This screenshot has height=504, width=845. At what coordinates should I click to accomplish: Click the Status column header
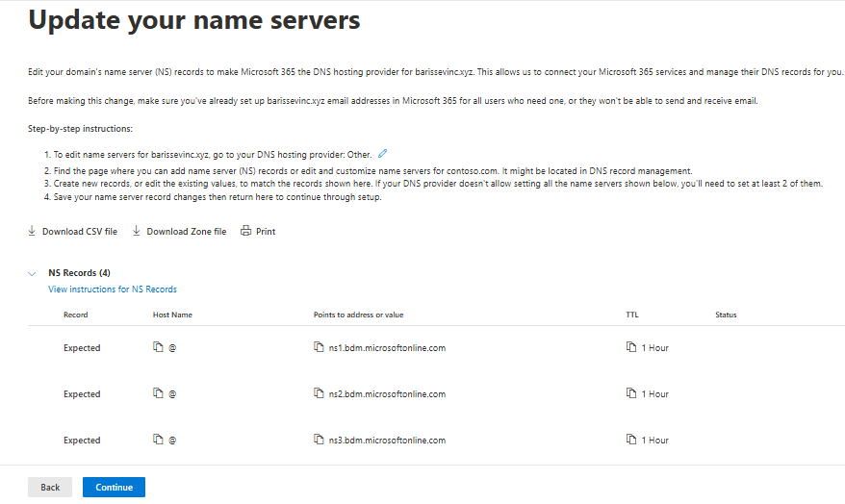[x=726, y=315]
